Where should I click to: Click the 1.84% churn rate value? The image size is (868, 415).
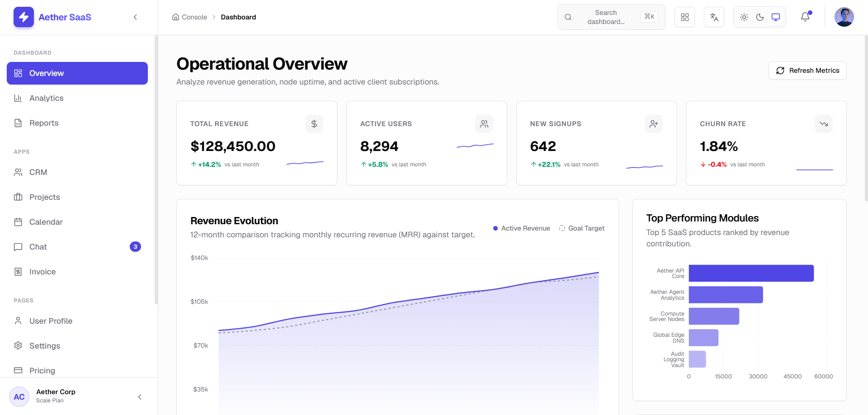click(719, 146)
